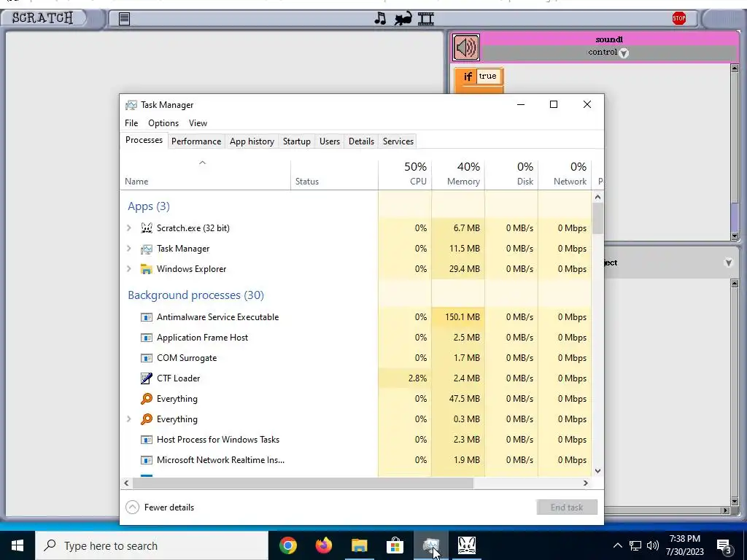Image resolution: width=747 pixels, height=560 pixels.
Task: Open the control dropdown arrow under sound1
Action: coord(624,52)
